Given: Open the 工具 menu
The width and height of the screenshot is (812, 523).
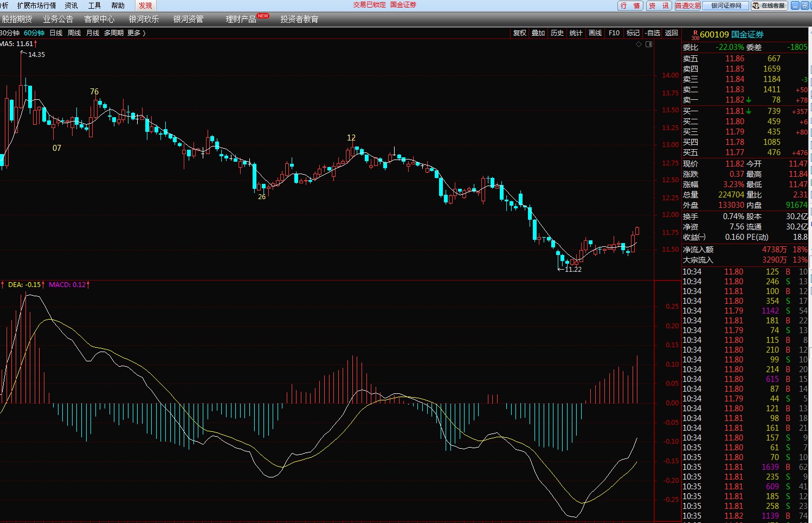Looking at the screenshot, I should [94, 5].
